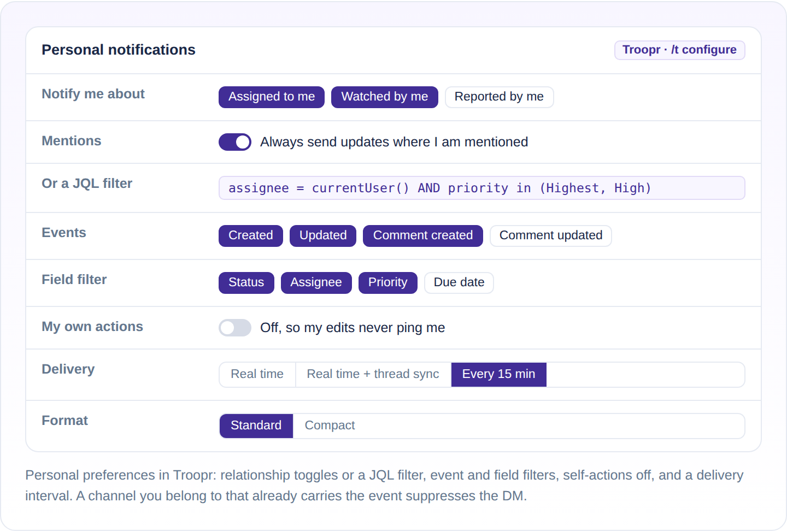Click the Troopr /t configure badge

(679, 50)
